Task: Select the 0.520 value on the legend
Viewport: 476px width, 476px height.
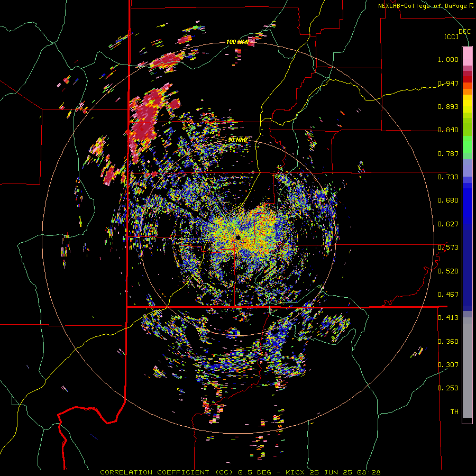Action: [448, 271]
